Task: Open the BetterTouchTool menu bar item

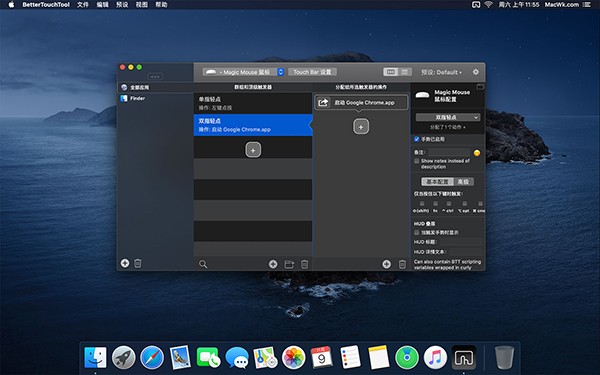Action: (46, 5)
